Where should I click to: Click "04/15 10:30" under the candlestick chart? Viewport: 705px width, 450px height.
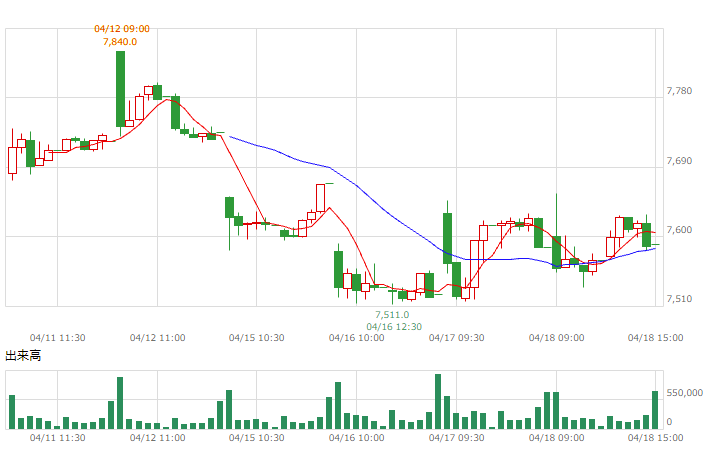(257, 338)
